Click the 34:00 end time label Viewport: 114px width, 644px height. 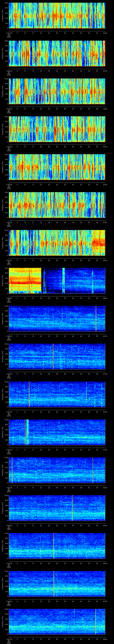pos(105,109)
